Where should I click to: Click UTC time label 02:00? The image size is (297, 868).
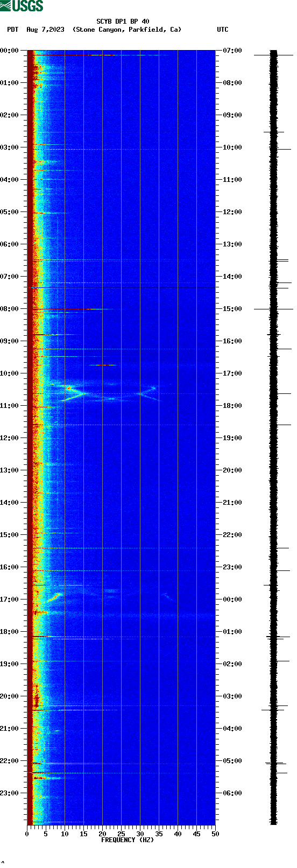[232, 664]
